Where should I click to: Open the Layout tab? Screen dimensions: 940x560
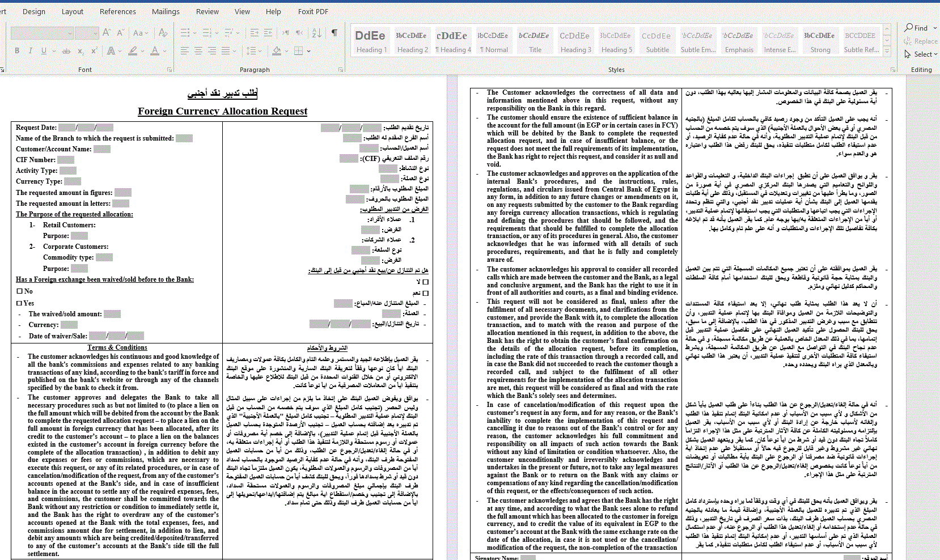(73, 11)
